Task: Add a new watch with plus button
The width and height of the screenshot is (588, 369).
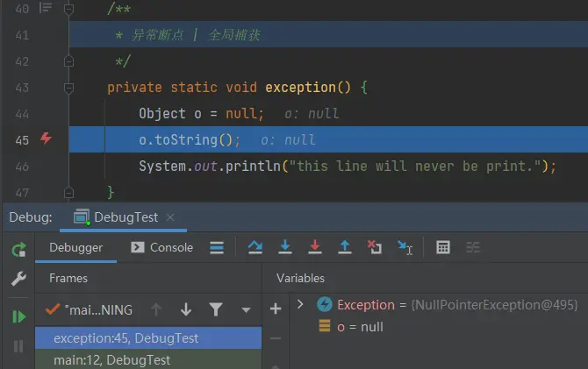Action: (x=276, y=309)
